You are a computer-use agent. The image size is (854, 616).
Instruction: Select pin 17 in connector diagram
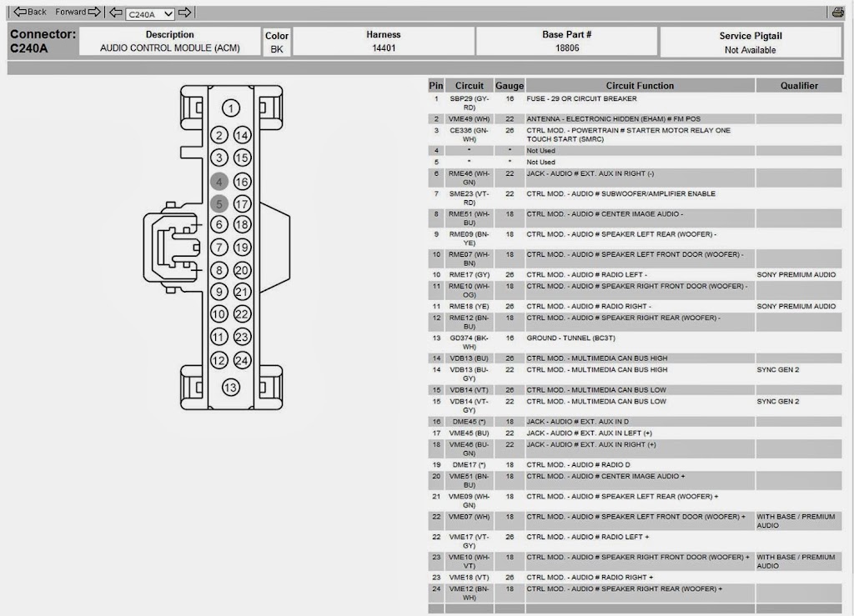(x=243, y=204)
